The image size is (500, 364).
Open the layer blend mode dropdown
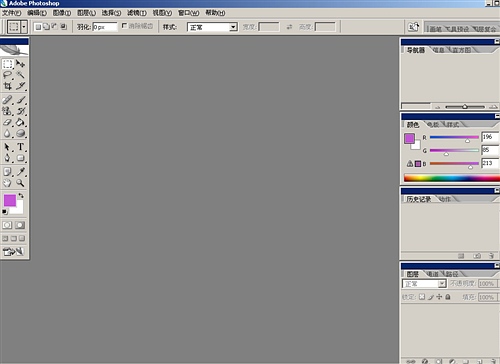424,284
